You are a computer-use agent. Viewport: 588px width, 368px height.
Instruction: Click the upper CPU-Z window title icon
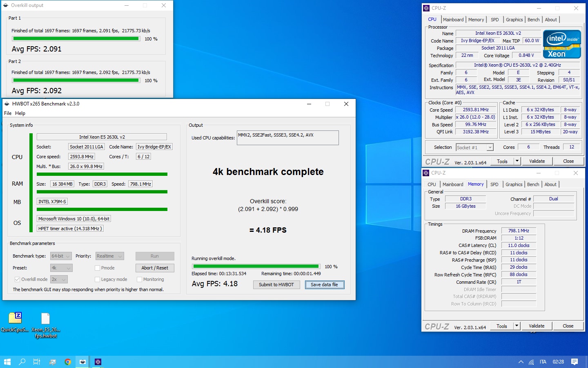pyautogui.click(x=426, y=8)
